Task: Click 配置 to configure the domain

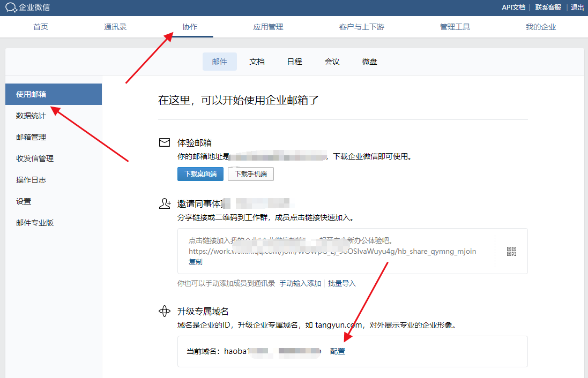Action: point(337,351)
